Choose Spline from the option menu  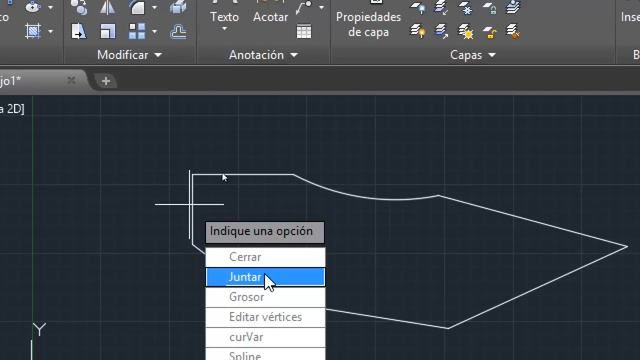tap(265, 354)
